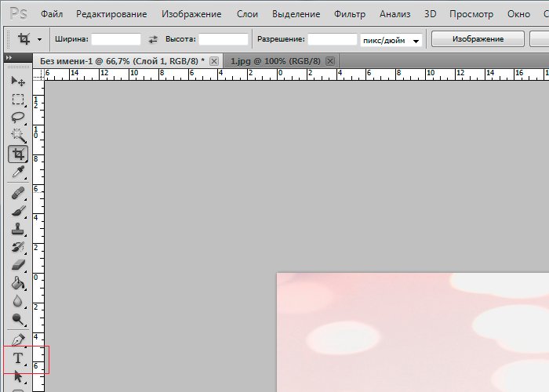Select the Healing Brush tool
This screenshot has height=392, width=549.
pyautogui.click(x=18, y=193)
